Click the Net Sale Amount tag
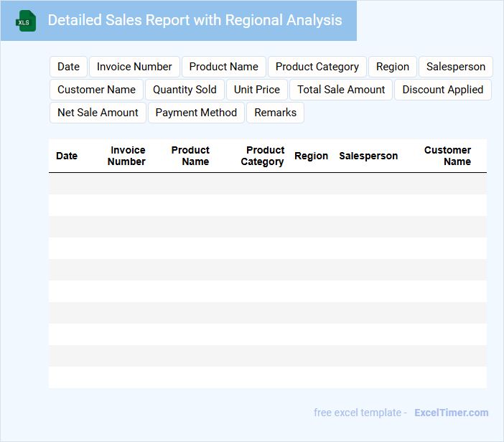504x442 pixels. (98, 113)
